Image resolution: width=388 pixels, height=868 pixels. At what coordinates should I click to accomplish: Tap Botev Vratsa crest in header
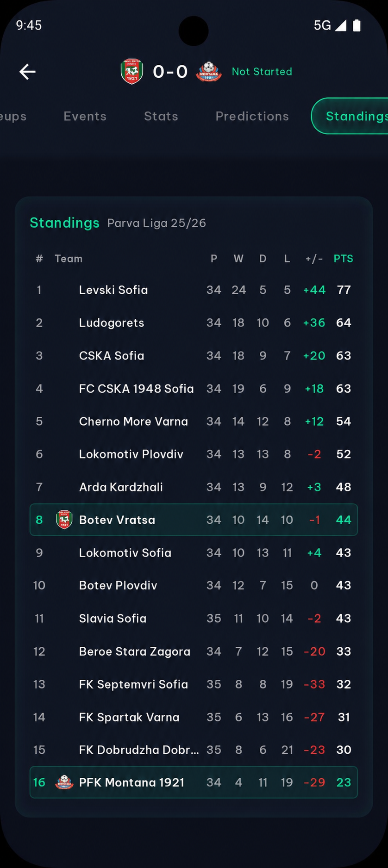coord(132,72)
